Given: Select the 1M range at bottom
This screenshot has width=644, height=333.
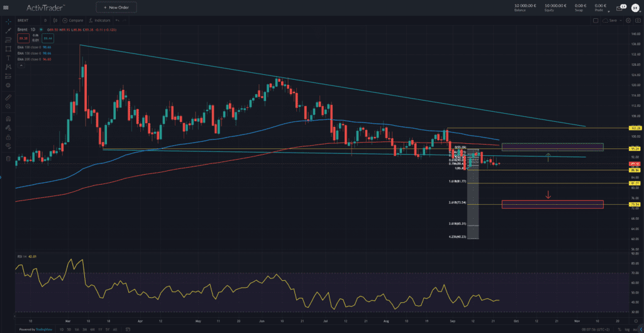Looking at the screenshot, I should [x=77, y=329].
